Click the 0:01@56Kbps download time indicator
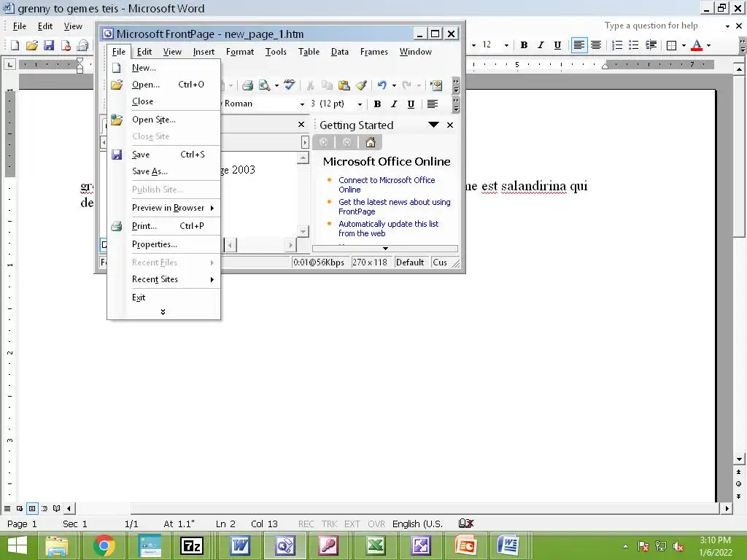Screen dimensions: 747x560 318,262
